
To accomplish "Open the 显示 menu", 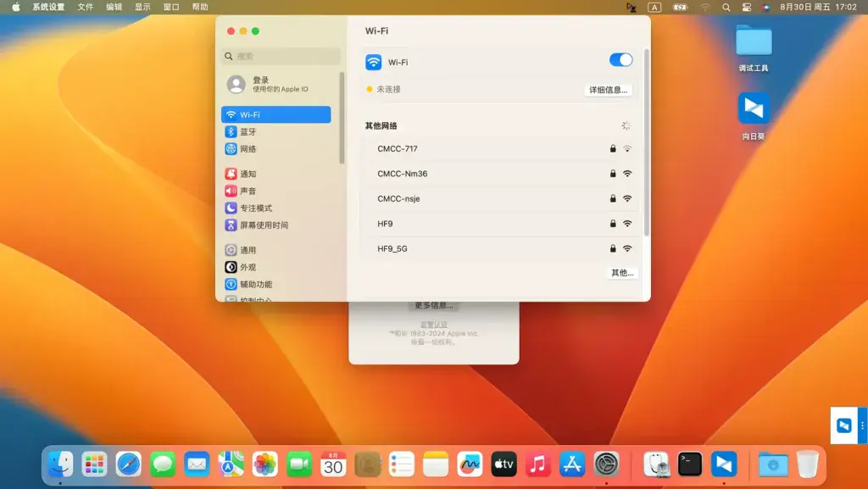I will tap(142, 7).
